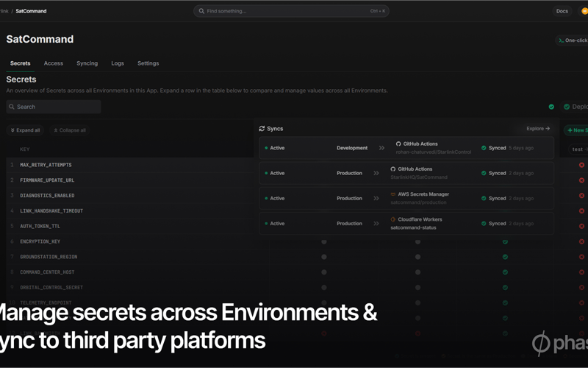This screenshot has height=368, width=588.
Task: Click the Docs button
Action: 562,11
